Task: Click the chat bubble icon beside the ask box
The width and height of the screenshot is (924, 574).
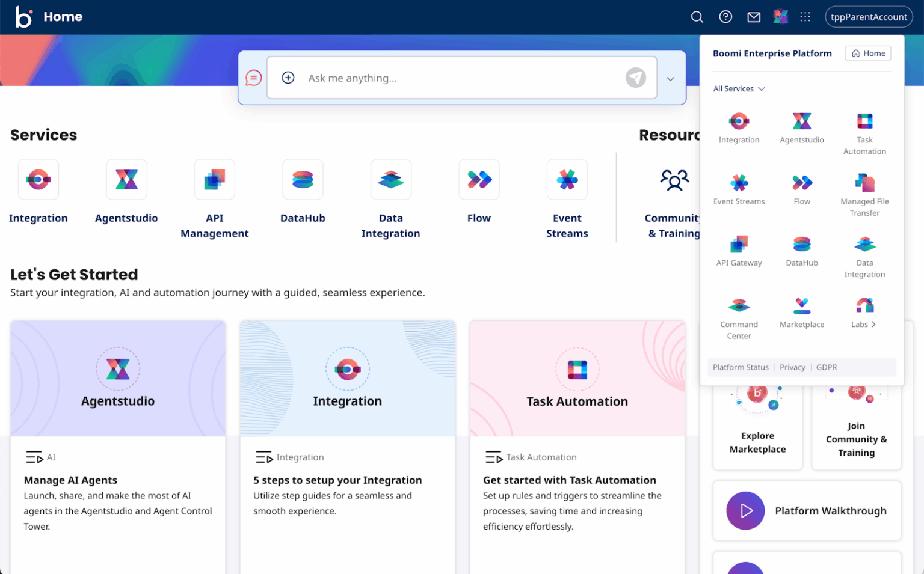Action: pyautogui.click(x=254, y=78)
